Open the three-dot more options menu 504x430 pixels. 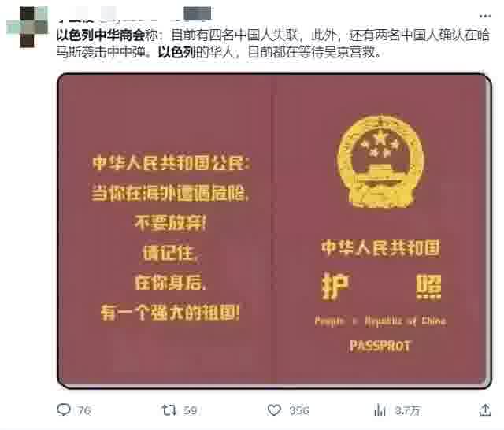pyautogui.click(x=485, y=16)
